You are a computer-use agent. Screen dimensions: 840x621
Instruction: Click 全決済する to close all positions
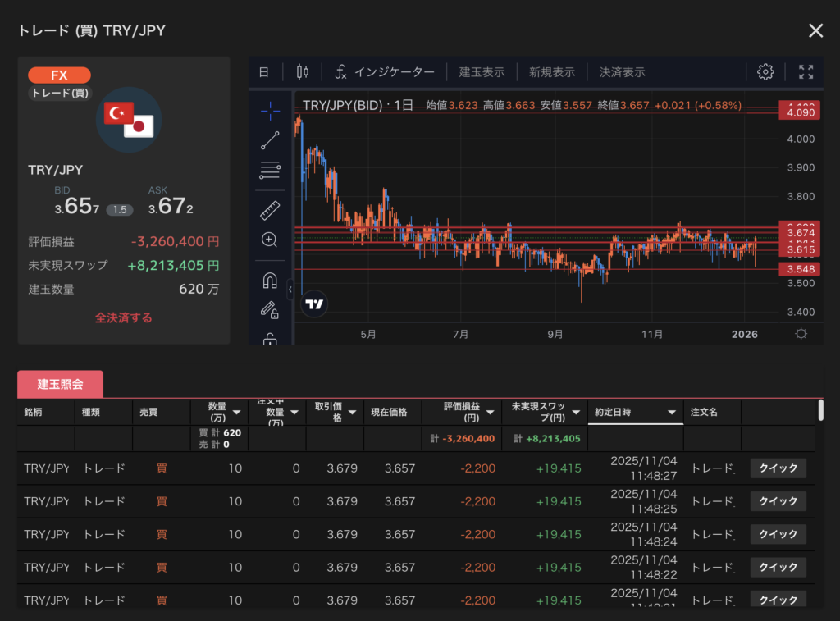[124, 317]
